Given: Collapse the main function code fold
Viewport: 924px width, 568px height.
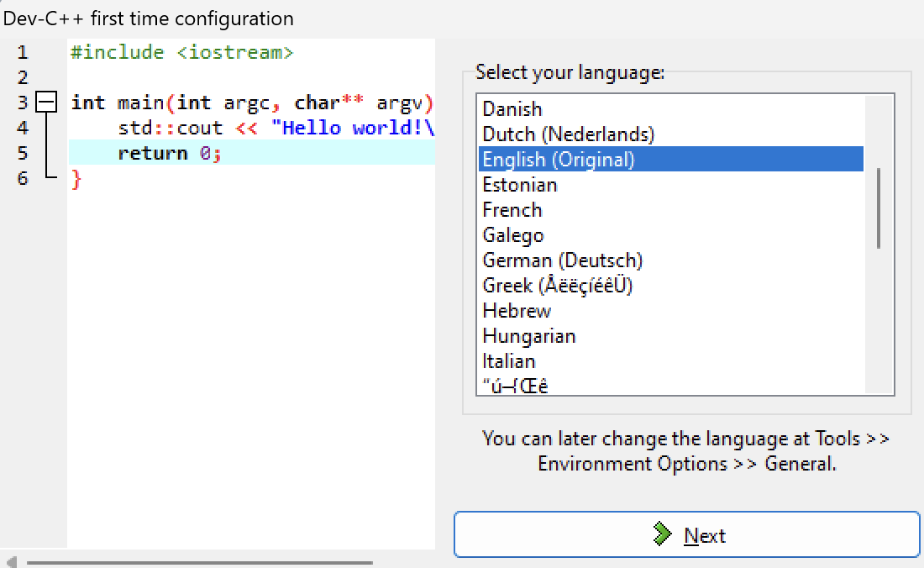Looking at the screenshot, I should click(x=46, y=103).
